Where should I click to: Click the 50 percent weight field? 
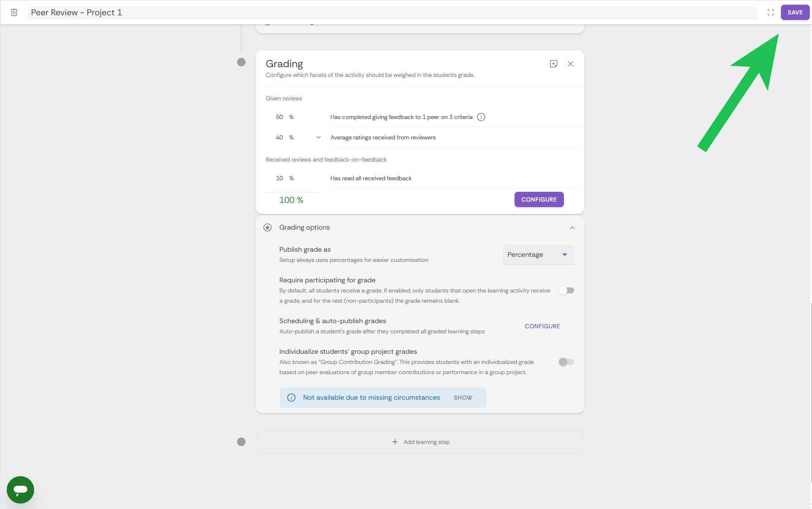tap(280, 117)
